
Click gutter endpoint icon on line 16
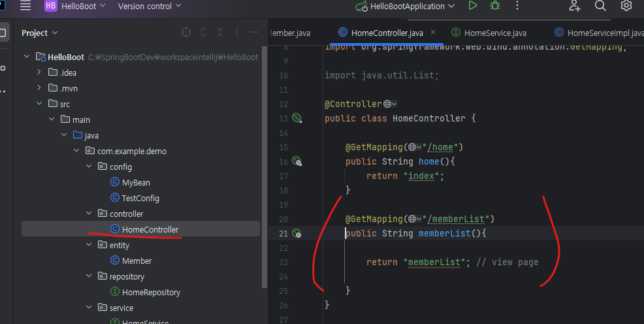297,161
